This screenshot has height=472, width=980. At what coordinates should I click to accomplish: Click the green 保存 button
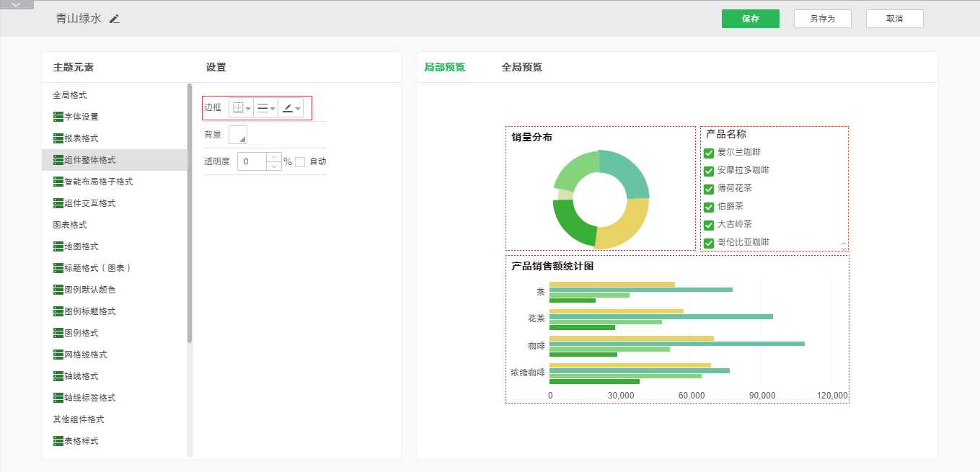coord(750,19)
